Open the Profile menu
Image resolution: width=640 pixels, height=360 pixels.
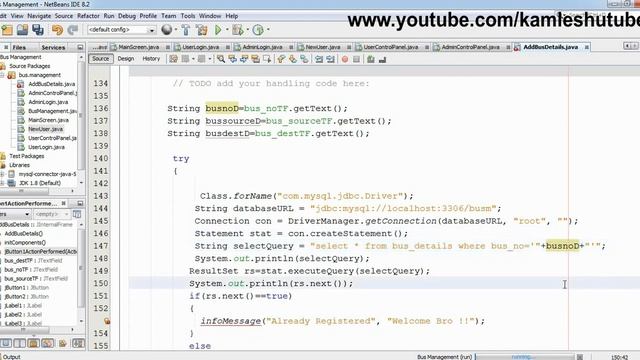click(148, 16)
